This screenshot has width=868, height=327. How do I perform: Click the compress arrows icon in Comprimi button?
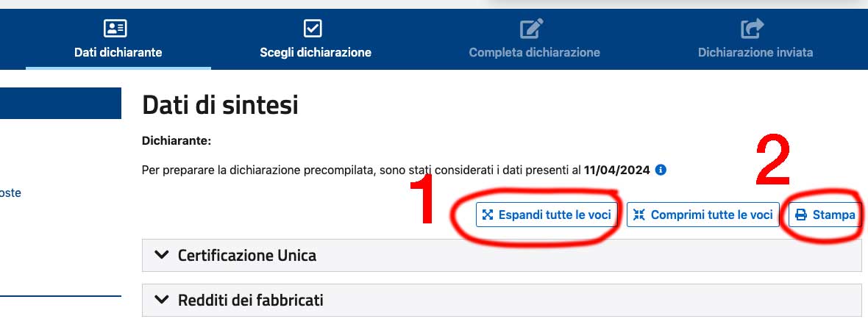[638, 215]
